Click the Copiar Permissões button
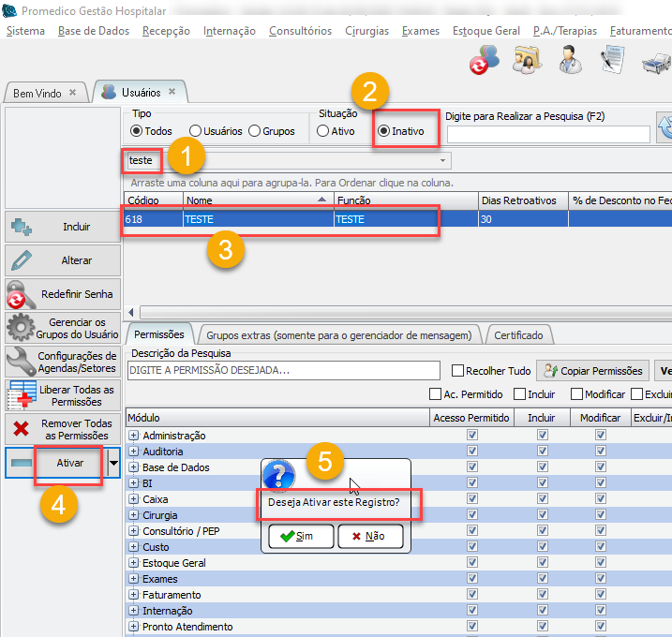This screenshot has height=637, width=672. click(x=590, y=371)
